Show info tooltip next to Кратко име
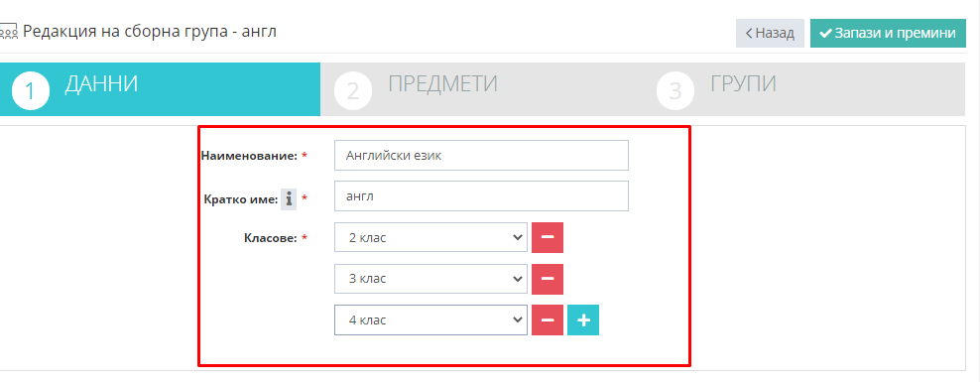The width and height of the screenshot is (980, 382). click(288, 198)
